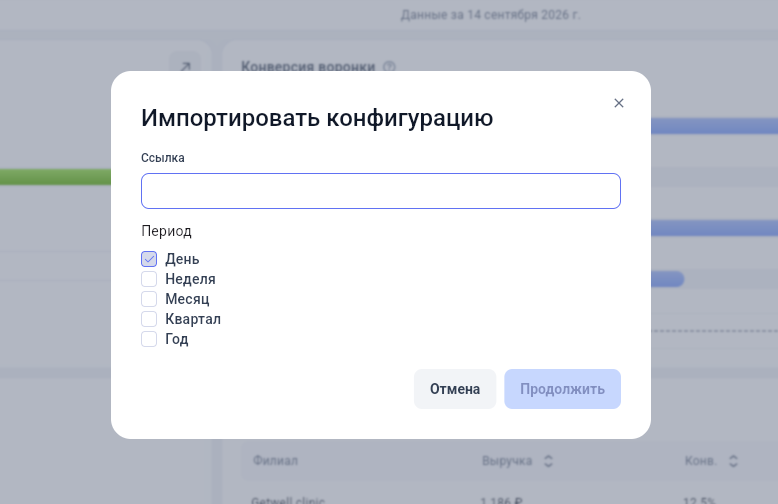The image size is (778, 504).
Task: Click the Продолжить button
Action: pyautogui.click(x=562, y=389)
